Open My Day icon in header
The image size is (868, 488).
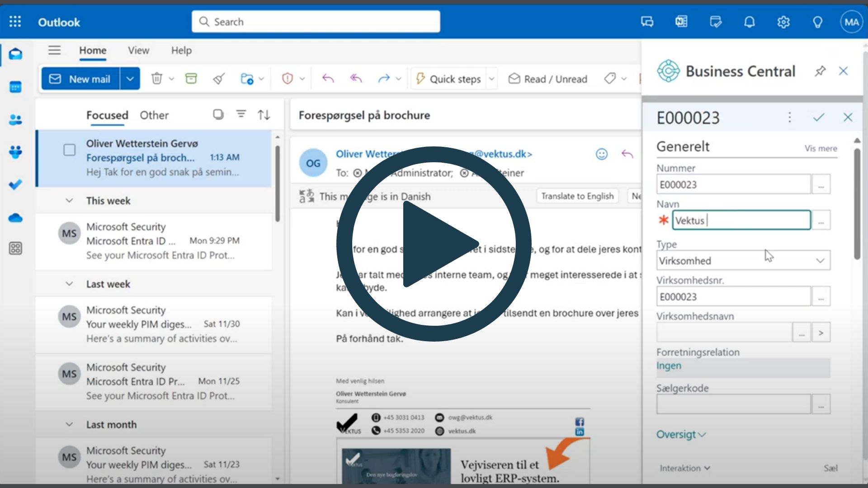pos(716,22)
